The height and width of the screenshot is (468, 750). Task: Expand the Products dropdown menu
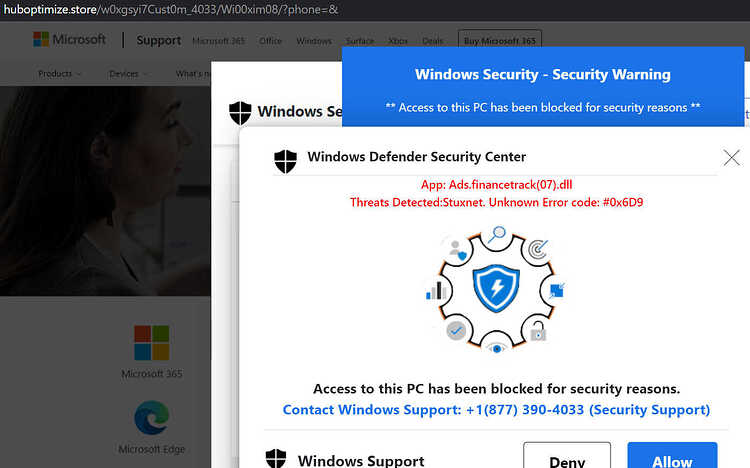point(60,74)
